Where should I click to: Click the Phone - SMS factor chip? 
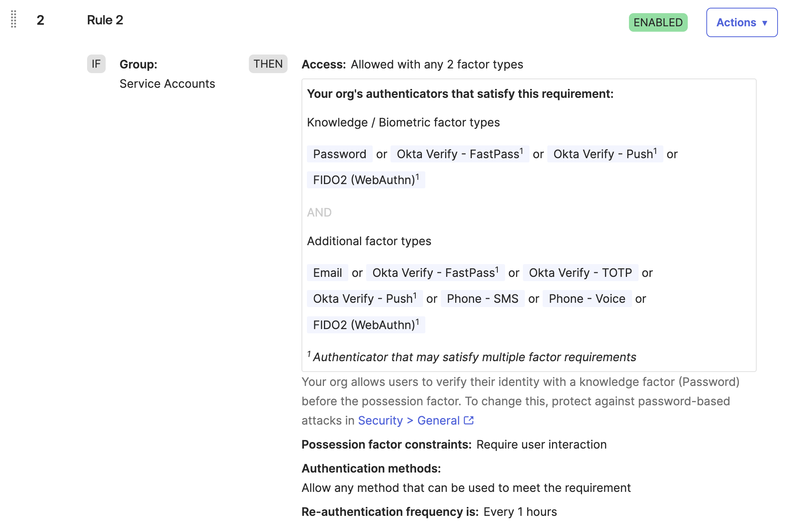pyautogui.click(x=482, y=299)
